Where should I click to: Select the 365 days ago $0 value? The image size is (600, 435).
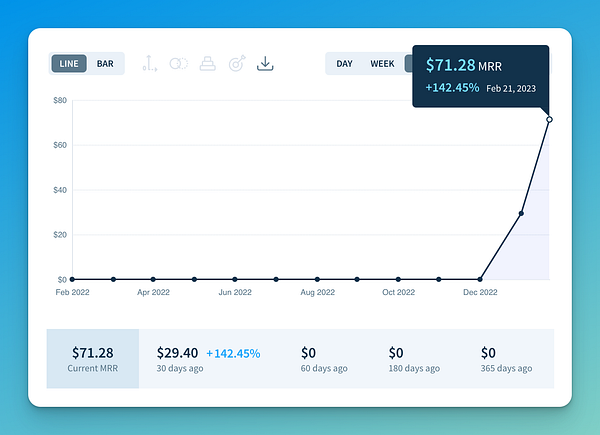point(488,353)
